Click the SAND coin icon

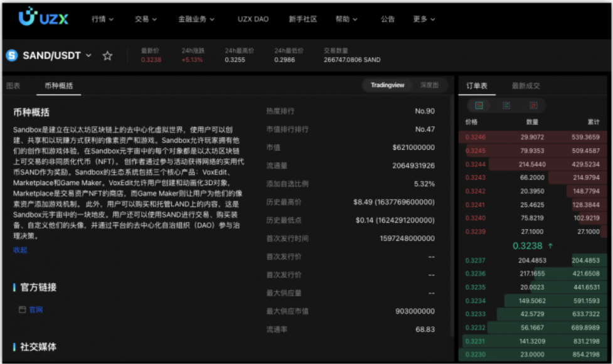click(12, 55)
